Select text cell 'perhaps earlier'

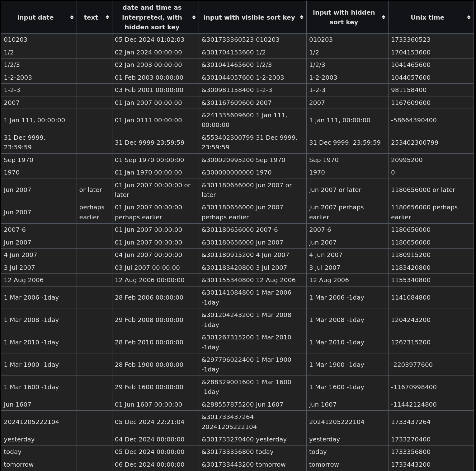(x=94, y=212)
